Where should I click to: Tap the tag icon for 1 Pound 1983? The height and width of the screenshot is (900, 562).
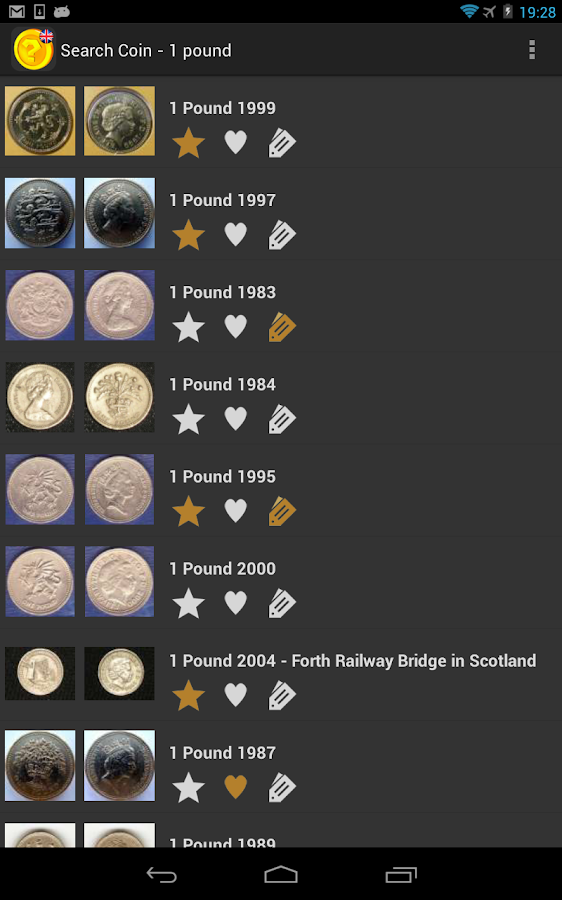pos(282,327)
